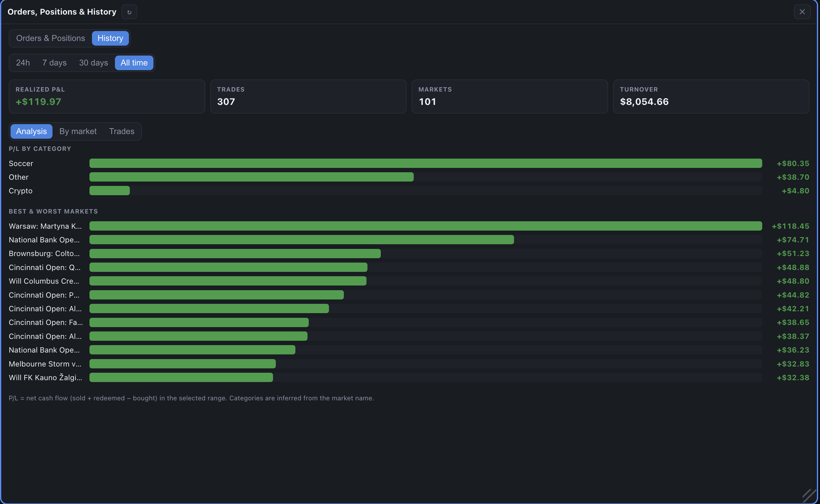Select the Cincinnati Open: P... market row
This screenshot has width=820, height=504.
pos(409,295)
